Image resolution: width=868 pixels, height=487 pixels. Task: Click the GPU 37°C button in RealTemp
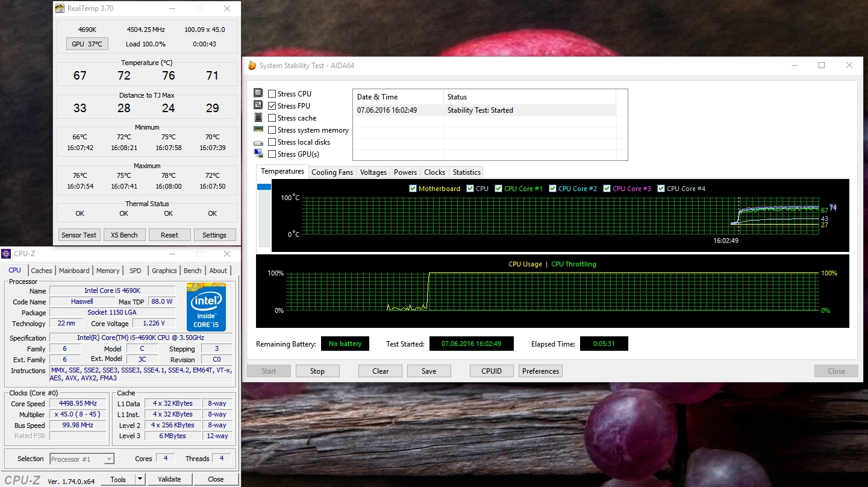point(87,44)
